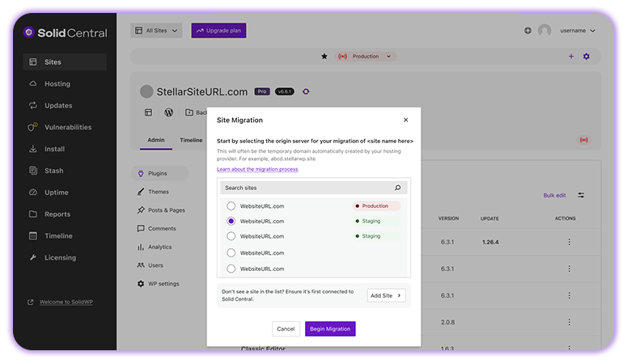This screenshot has height=364, width=627.
Task: Switch to the Timeline tab
Action: click(x=191, y=140)
